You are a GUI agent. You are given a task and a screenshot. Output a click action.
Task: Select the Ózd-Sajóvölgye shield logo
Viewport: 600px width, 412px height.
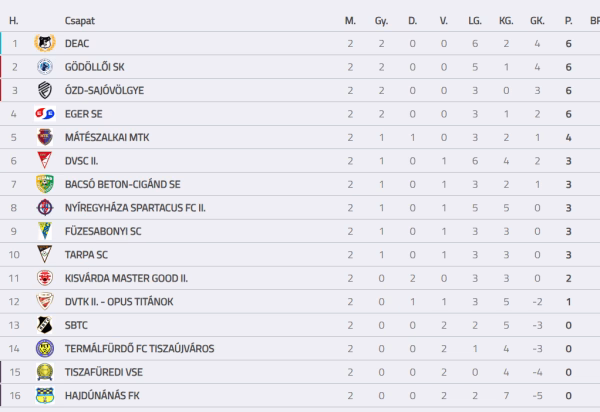(45, 90)
